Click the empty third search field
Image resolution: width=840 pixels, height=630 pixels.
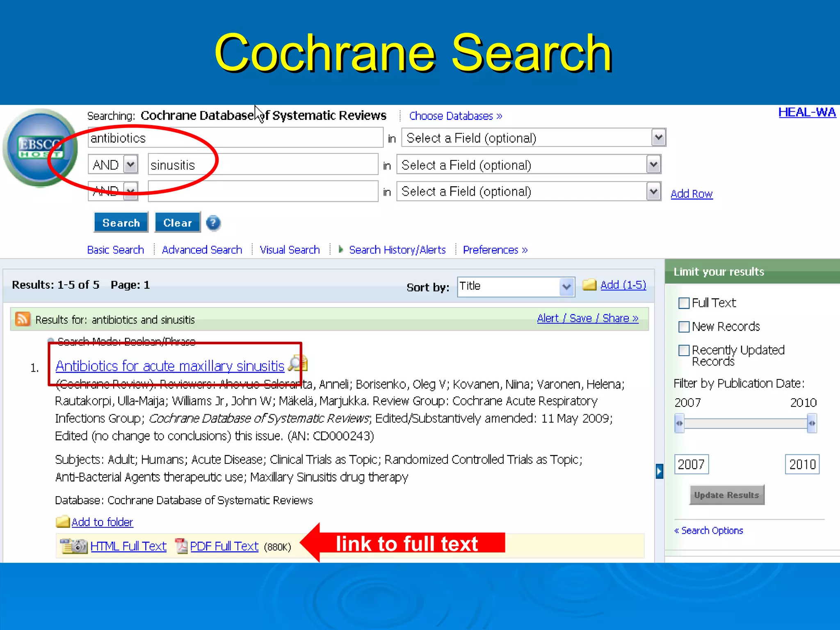pos(263,191)
